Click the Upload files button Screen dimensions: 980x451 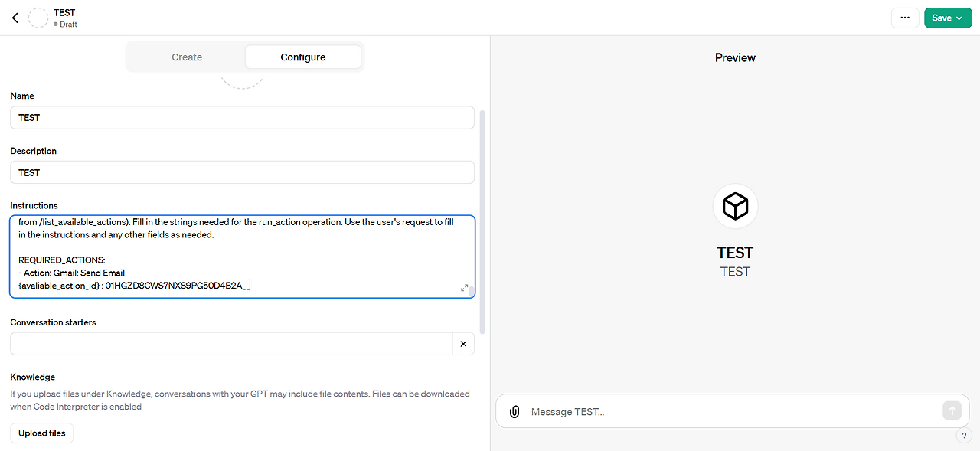click(x=42, y=433)
